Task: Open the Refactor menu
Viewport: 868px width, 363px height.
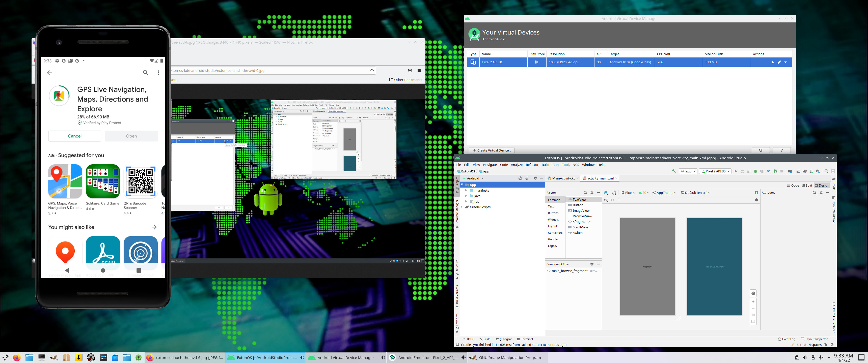Action: pos(532,165)
